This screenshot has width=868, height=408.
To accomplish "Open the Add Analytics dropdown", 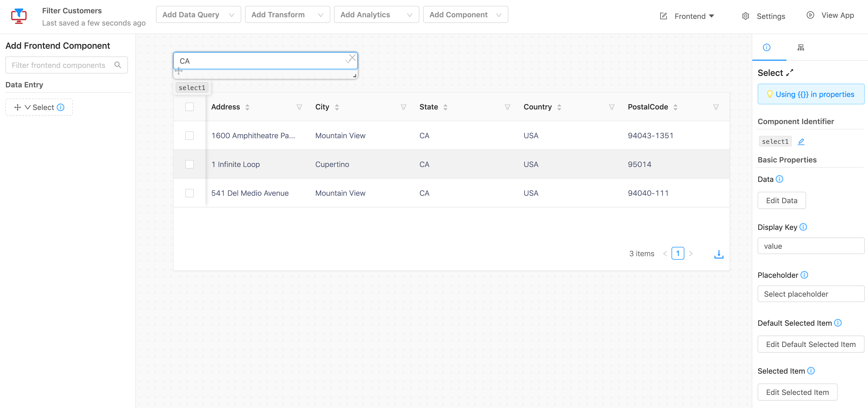I will pos(376,14).
